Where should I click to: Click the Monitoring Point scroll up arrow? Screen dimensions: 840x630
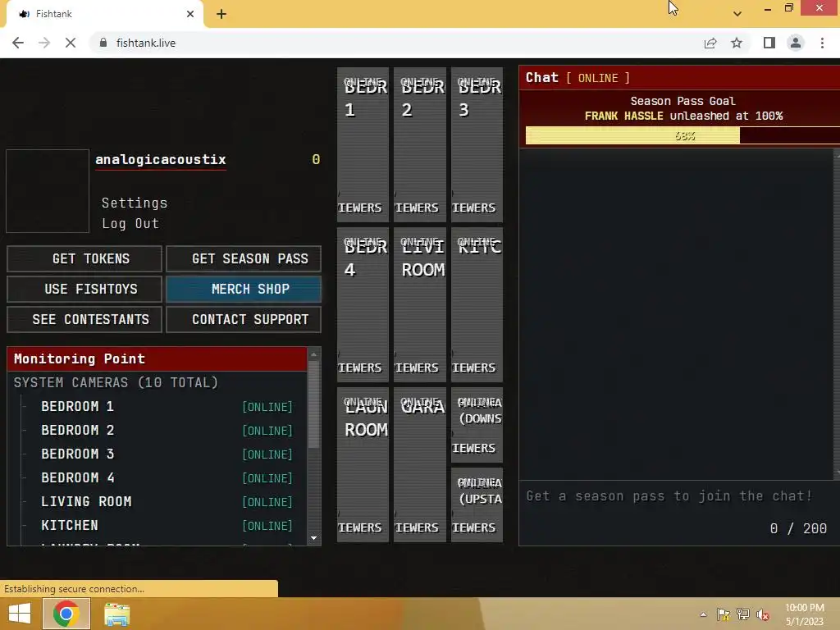tap(314, 354)
